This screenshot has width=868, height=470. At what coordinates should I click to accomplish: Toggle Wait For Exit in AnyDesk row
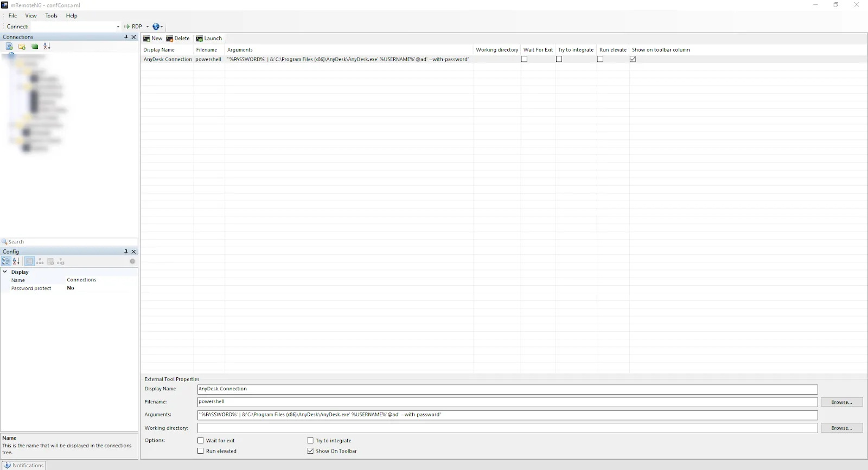point(524,59)
